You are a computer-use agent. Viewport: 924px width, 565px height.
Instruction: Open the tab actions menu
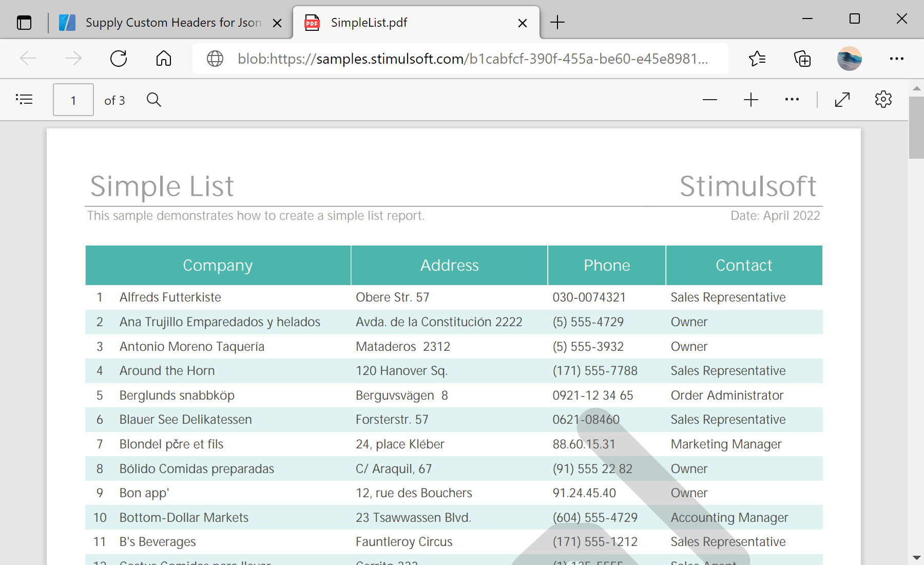(24, 22)
